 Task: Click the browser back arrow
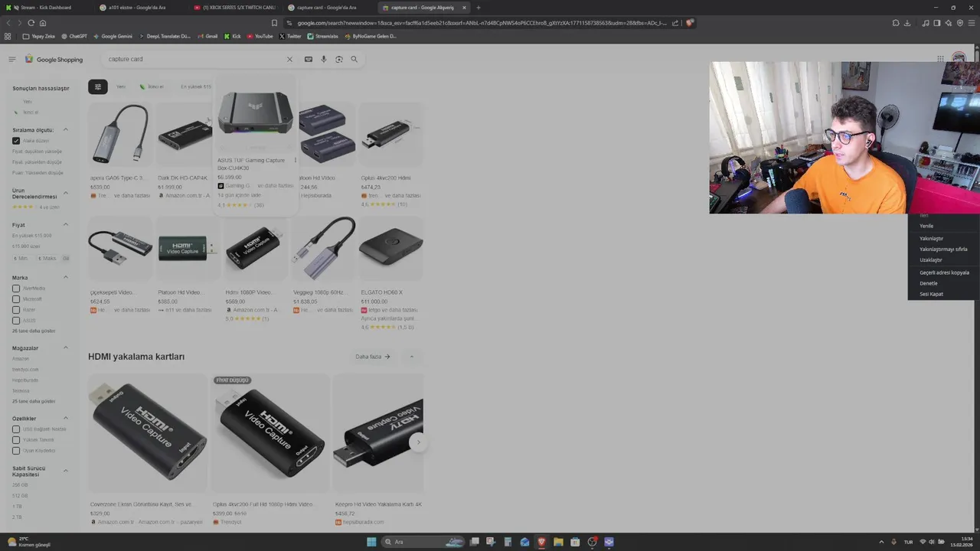(x=8, y=23)
